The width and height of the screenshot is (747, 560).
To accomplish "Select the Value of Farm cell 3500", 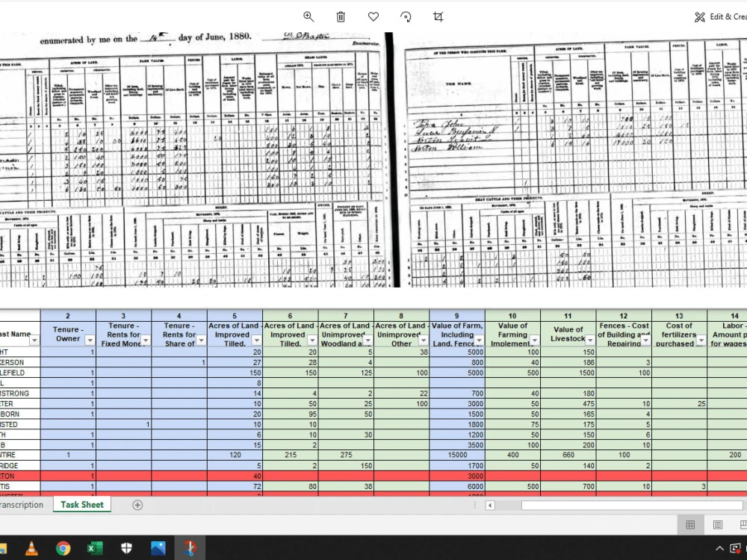I will coord(457,445).
